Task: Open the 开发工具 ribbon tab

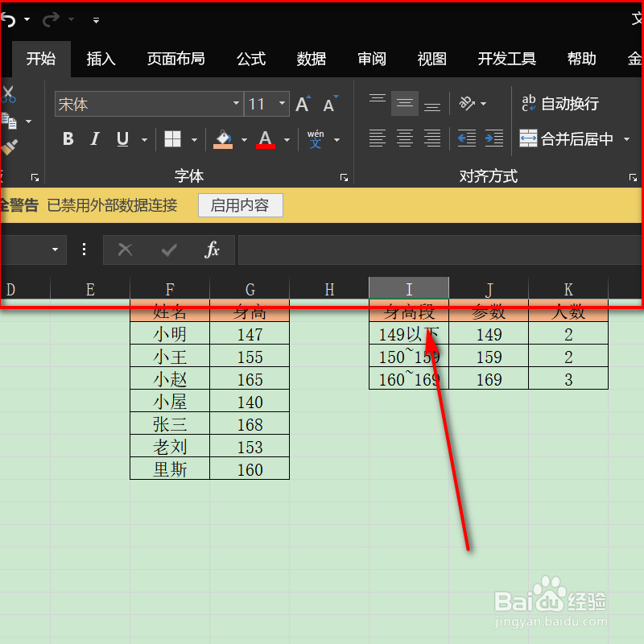Action: click(506, 59)
